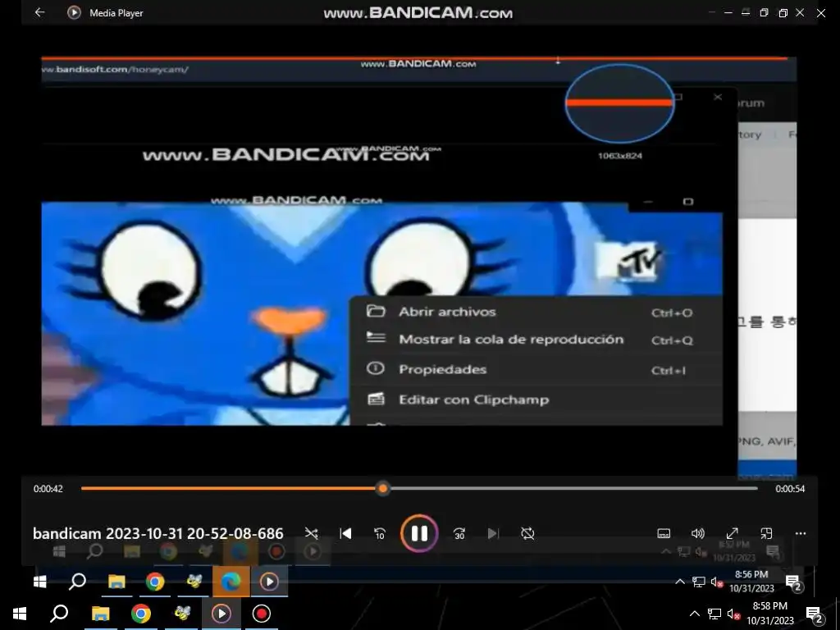This screenshot has height=630, width=840.
Task: Open Media Player on the bottom taskbar
Action: pos(221,614)
